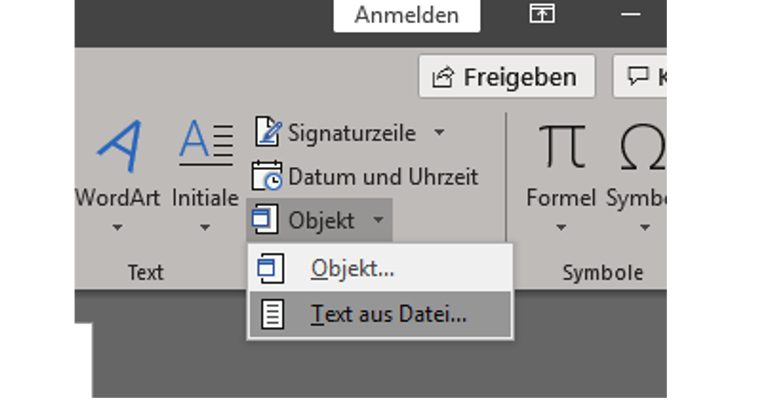
Task: Minimize the Word window
Action: [x=630, y=15]
